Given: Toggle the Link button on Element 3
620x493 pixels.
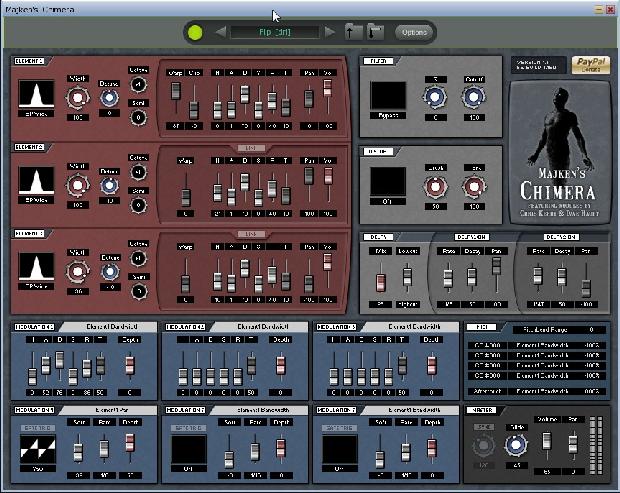Looking at the screenshot, I should (x=251, y=234).
